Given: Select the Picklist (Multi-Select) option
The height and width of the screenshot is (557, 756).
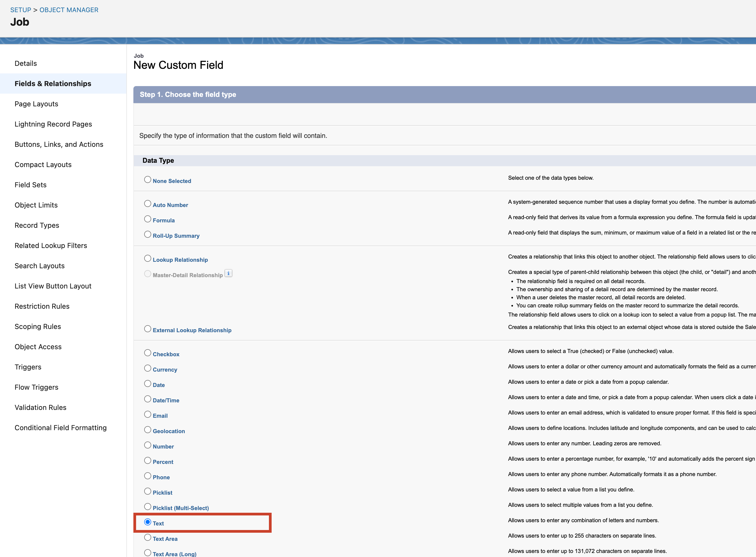Looking at the screenshot, I should pyautogui.click(x=147, y=507).
